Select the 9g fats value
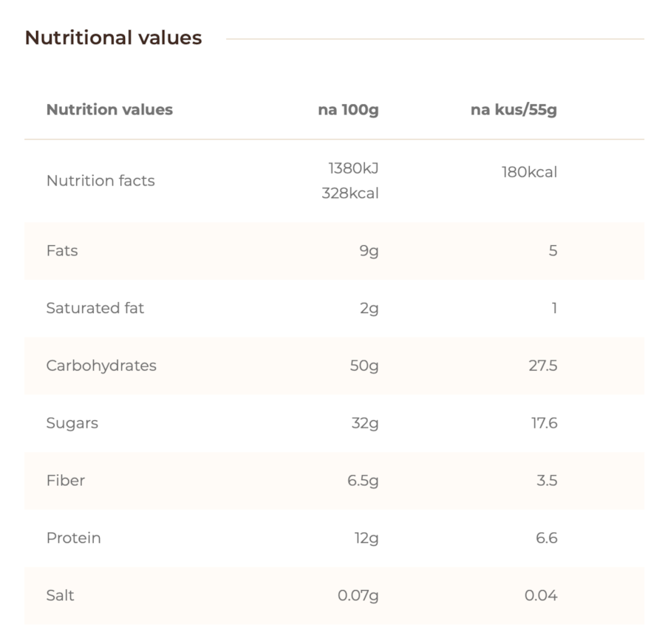This screenshot has width=665, height=644. [x=369, y=251]
